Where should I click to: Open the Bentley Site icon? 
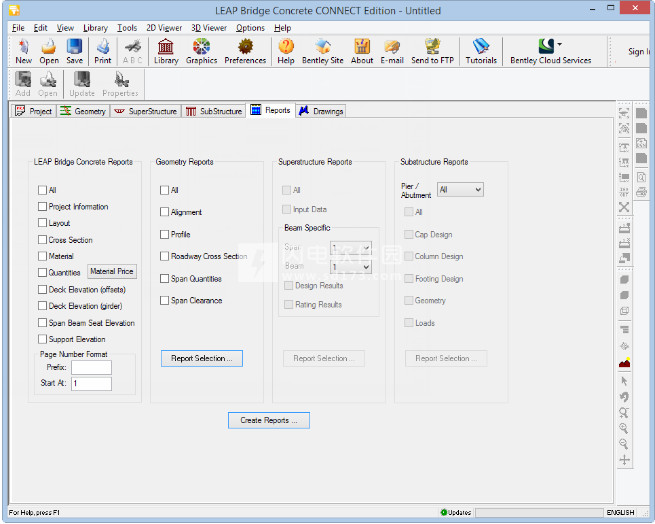[x=322, y=51]
